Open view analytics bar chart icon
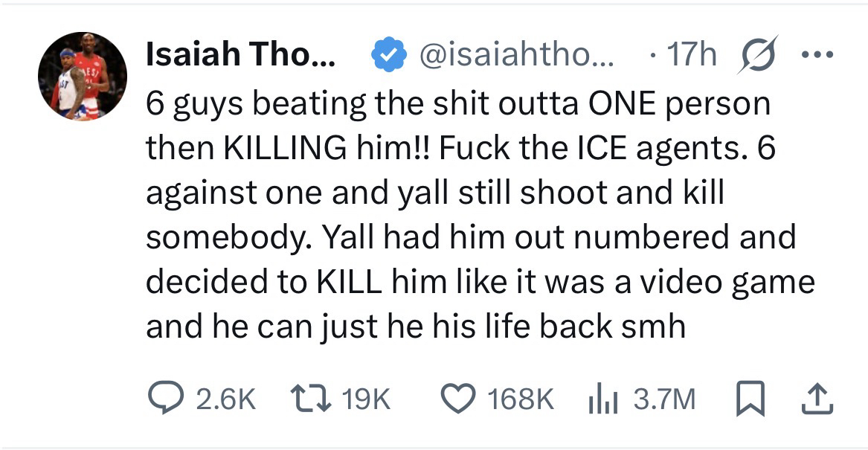 600,399
